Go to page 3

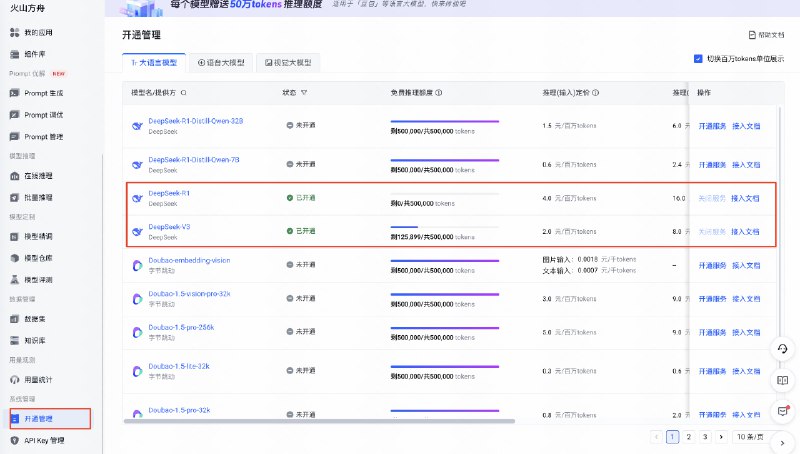(x=705, y=437)
